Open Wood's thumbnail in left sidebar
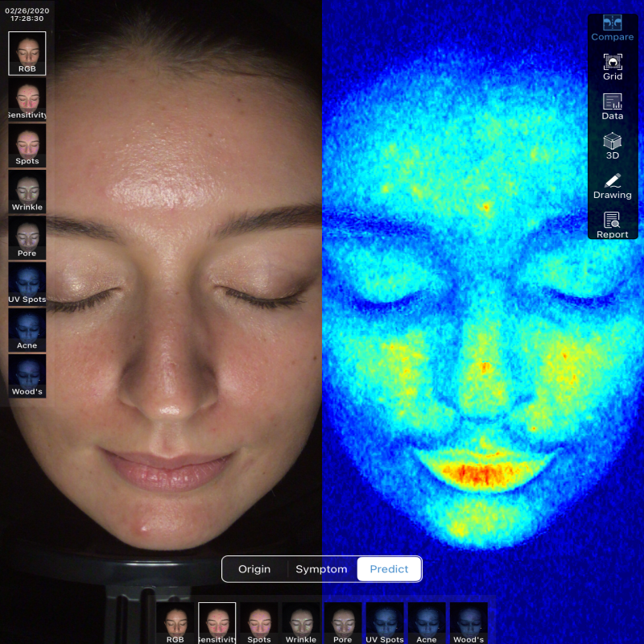The image size is (644, 644). tap(27, 375)
